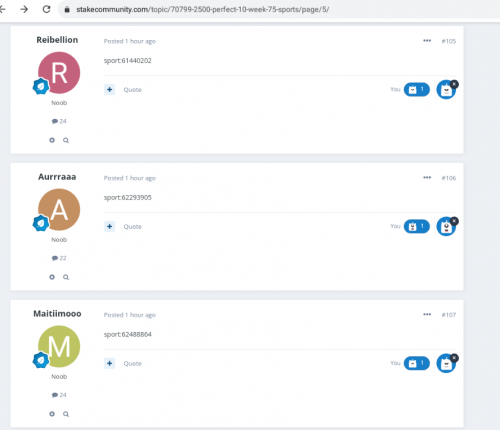Click Quote on Aurrraaa's post
The width and height of the screenshot is (500, 430).
132,227
